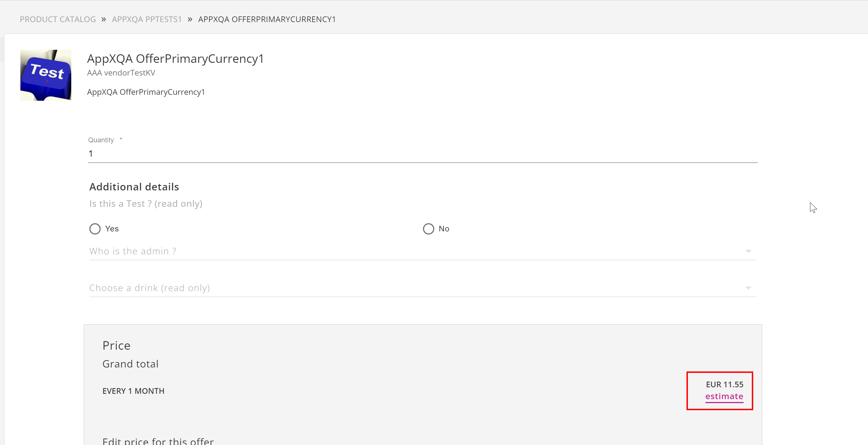Click the 'Edit price for this offer' heading
This screenshot has height=445, width=868.
coord(158,441)
